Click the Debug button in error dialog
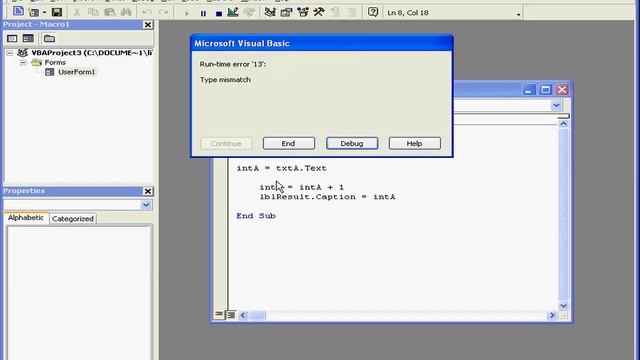Viewport: 640px width, 360px height. 352,143
